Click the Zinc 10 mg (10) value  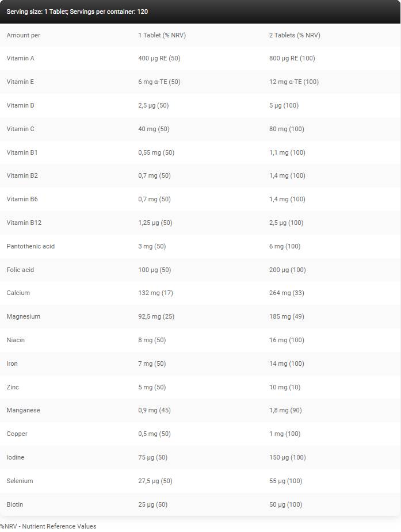tap(284, 387)
